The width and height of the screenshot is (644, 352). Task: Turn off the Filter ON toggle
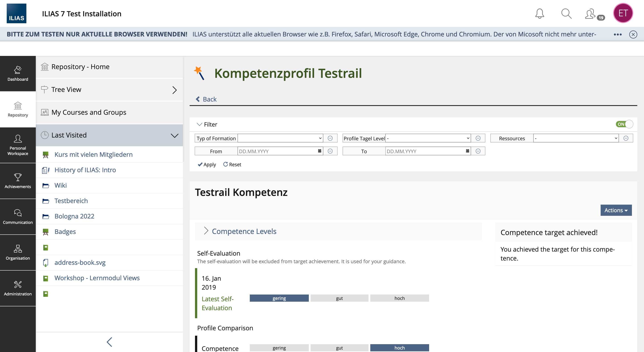coord(624,124)
